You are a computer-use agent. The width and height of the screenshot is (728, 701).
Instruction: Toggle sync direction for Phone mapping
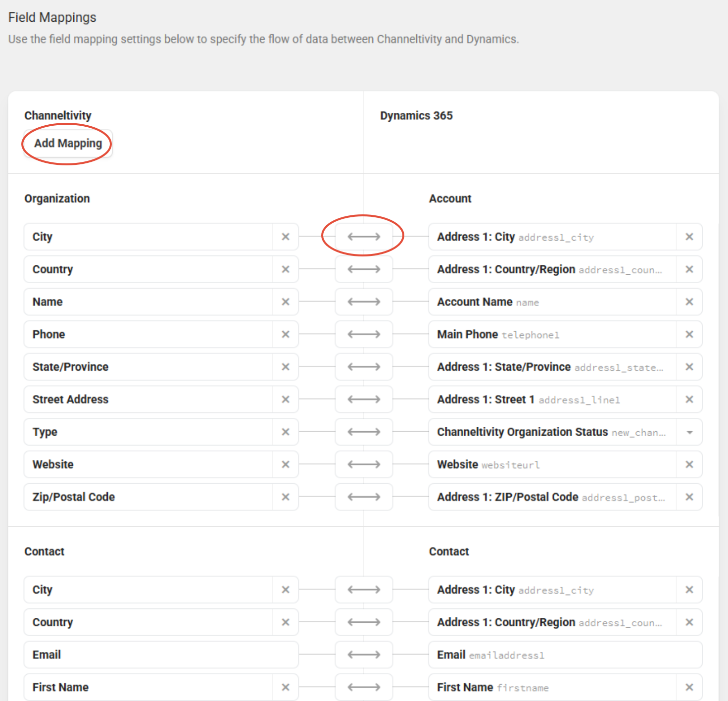364,334
